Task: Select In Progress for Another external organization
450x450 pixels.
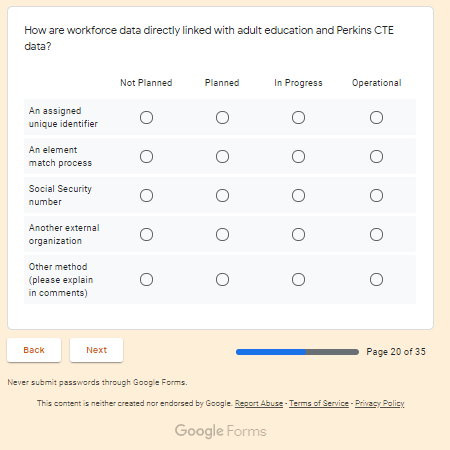Action: click(x=298, y=234)
